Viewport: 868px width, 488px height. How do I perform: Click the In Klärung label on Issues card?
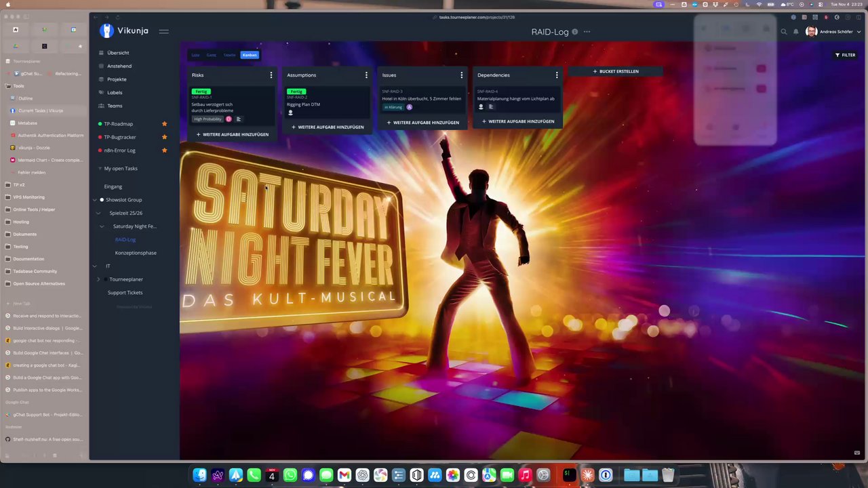coord(393,107)
